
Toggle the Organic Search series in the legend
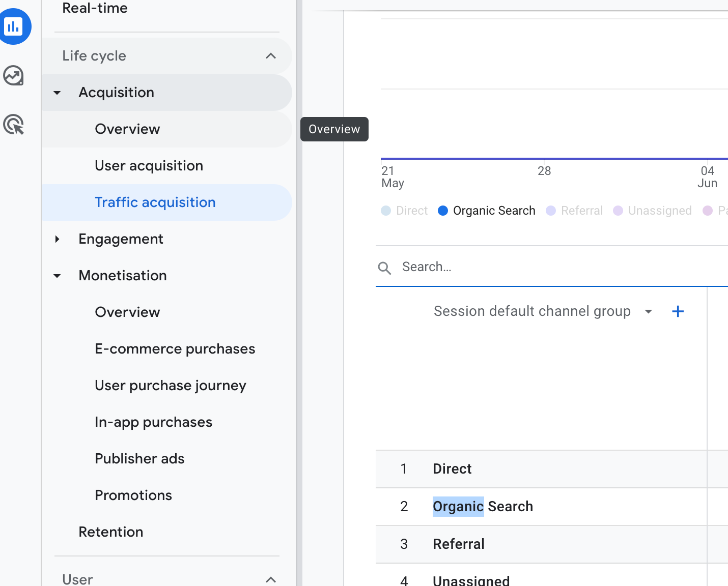coord(486,210)
